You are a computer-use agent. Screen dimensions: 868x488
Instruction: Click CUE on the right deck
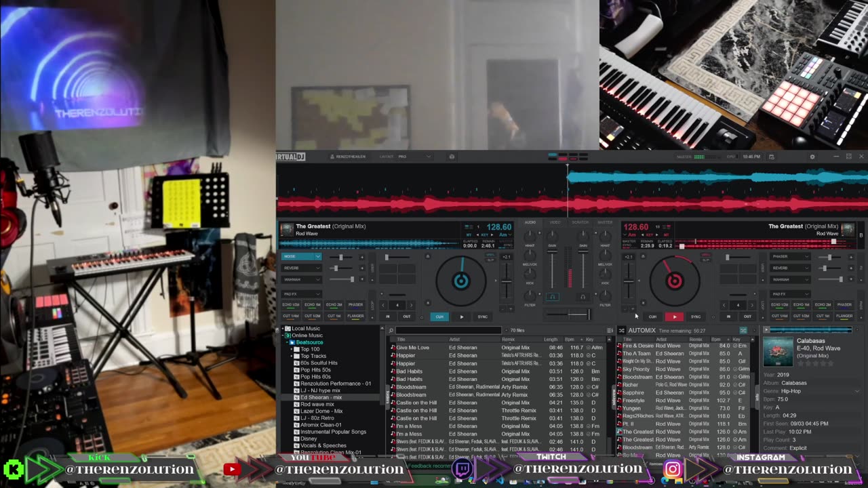coord(652,317)
